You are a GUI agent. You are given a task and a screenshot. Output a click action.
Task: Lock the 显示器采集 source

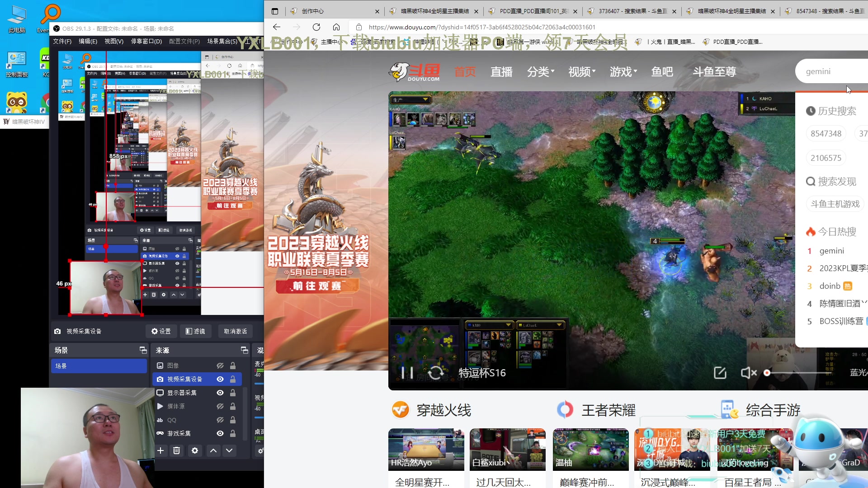pyautogui.click(x=233, y=393)
